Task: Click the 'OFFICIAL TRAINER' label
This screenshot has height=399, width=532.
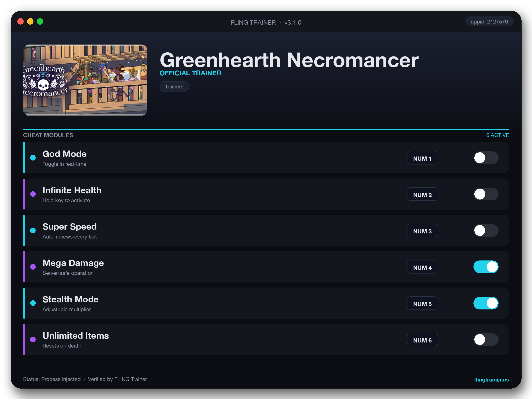Action: 190,73
